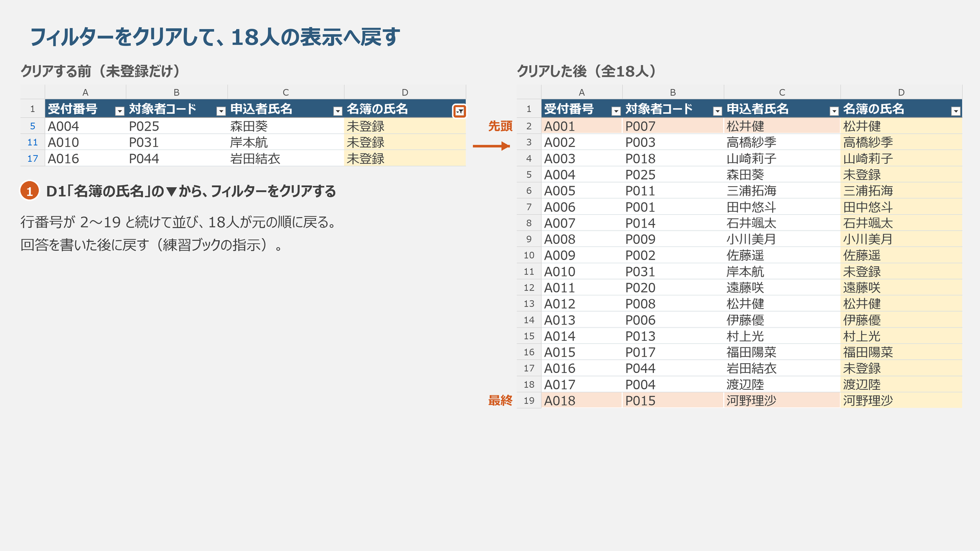
Task: Click 岩田結衣 in left table
Action: [286, 159]
